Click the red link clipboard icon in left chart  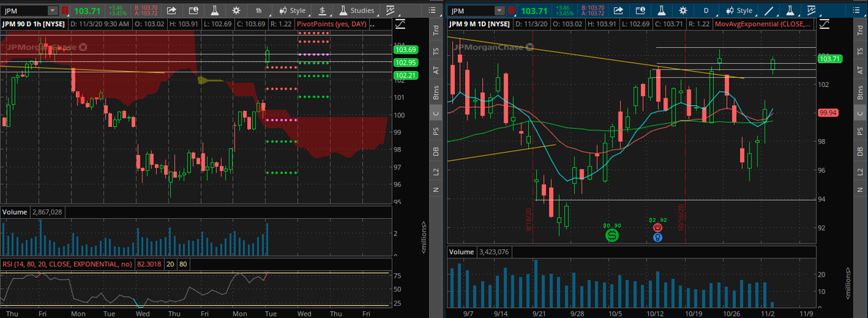[65, 11]
